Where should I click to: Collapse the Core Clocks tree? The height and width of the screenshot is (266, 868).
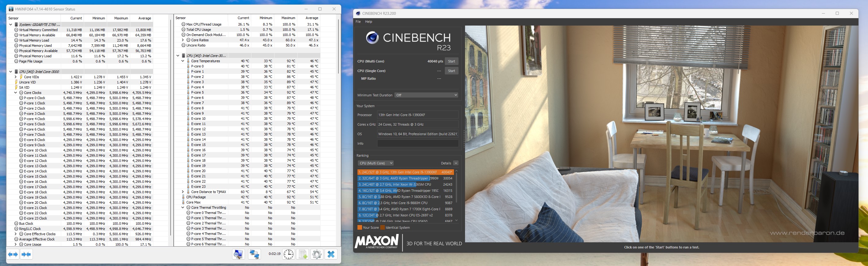pos(15,92)
